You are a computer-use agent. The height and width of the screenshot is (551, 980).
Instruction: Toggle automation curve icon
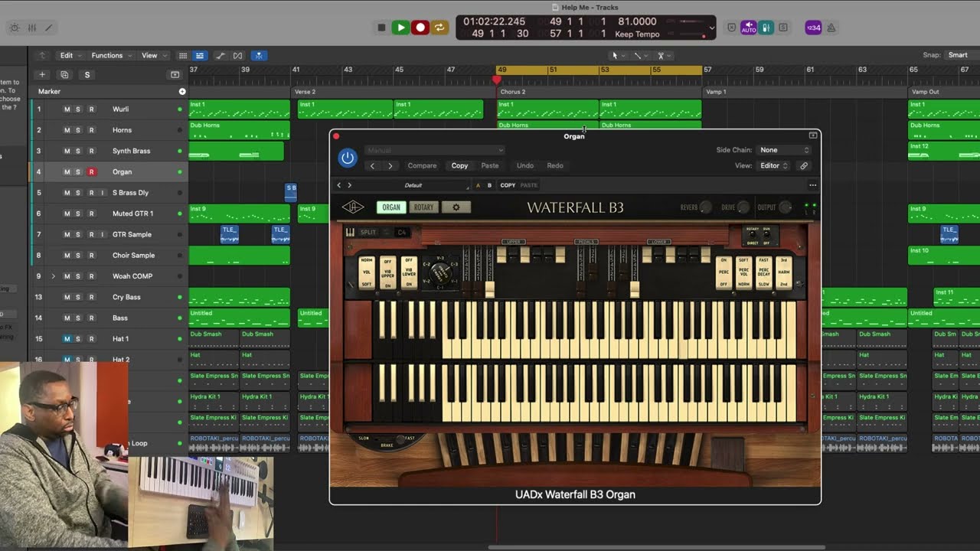(x=220, y=55)
